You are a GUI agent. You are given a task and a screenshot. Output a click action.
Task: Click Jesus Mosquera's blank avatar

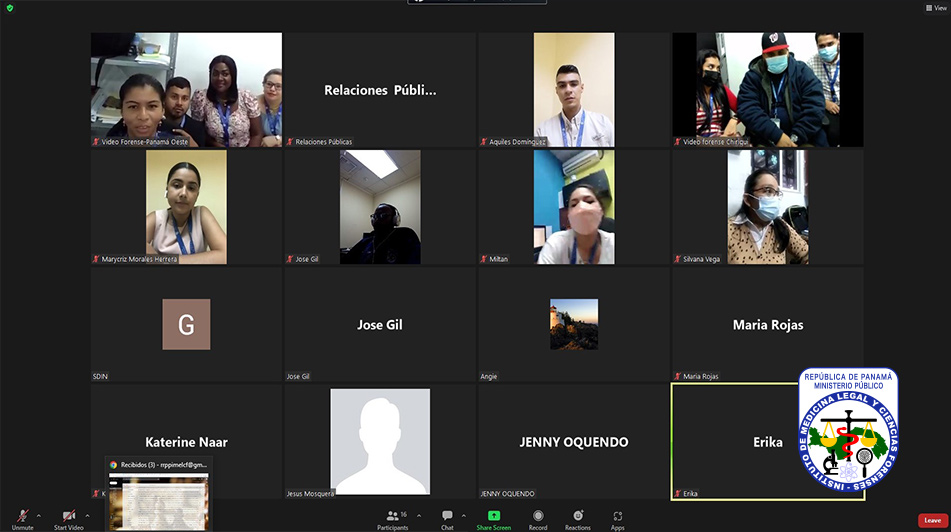click(380, 442)
